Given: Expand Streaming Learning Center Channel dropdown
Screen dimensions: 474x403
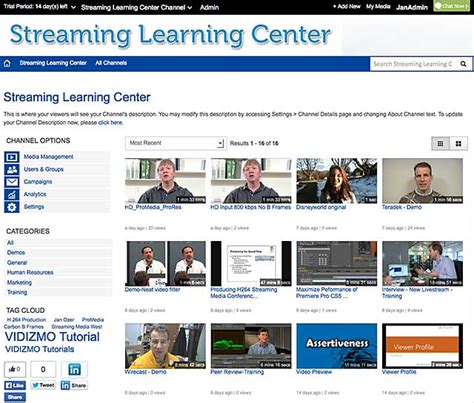Looking at the screenshot, I should 136,7.
